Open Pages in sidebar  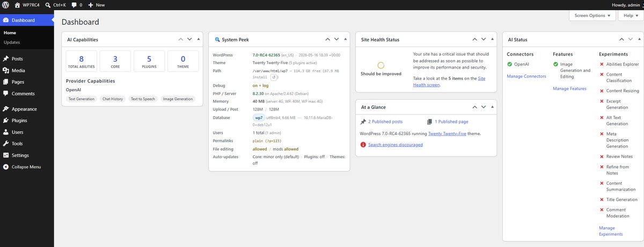[x=27, y=82]
